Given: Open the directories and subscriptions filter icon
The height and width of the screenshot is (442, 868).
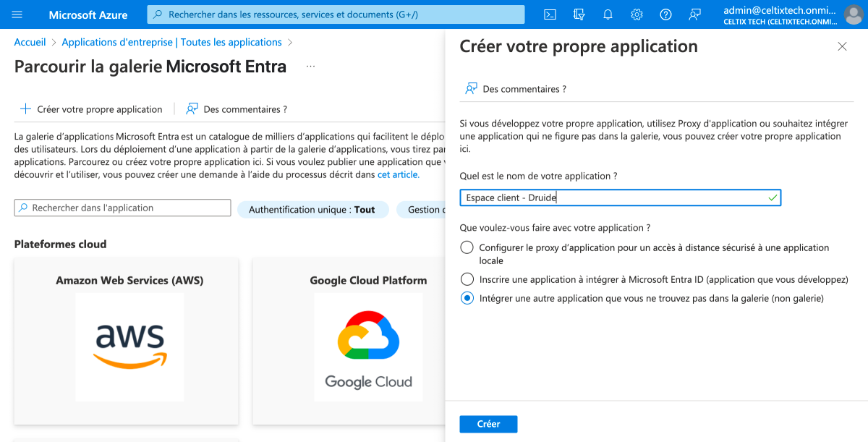Looking at the screenshot, I should pyautogui.click(x=579, y=14).
